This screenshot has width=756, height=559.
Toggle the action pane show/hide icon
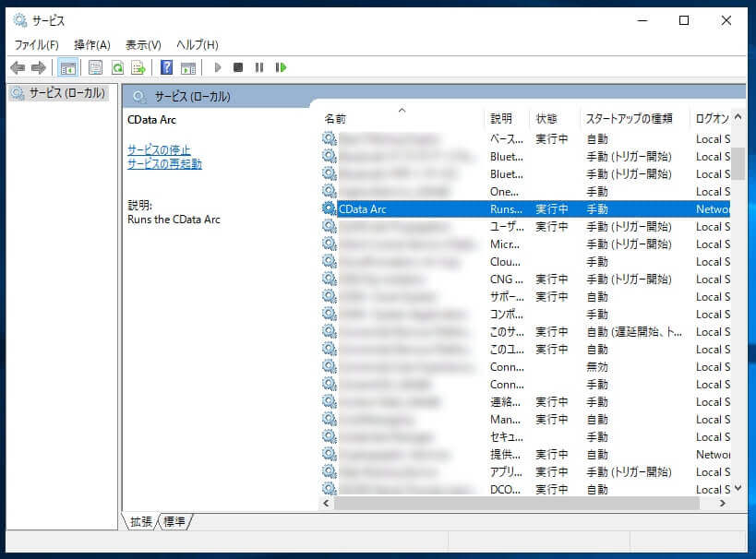point(189,67)
